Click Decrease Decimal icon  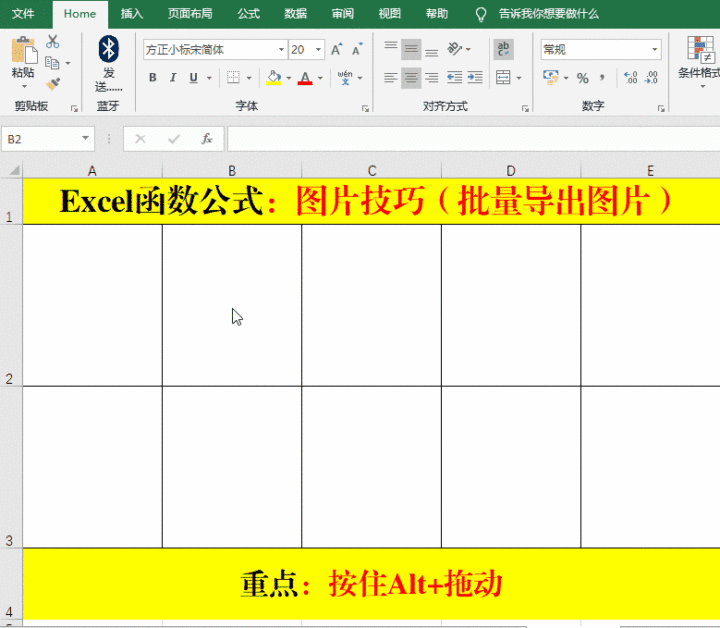tap(651, 78)
